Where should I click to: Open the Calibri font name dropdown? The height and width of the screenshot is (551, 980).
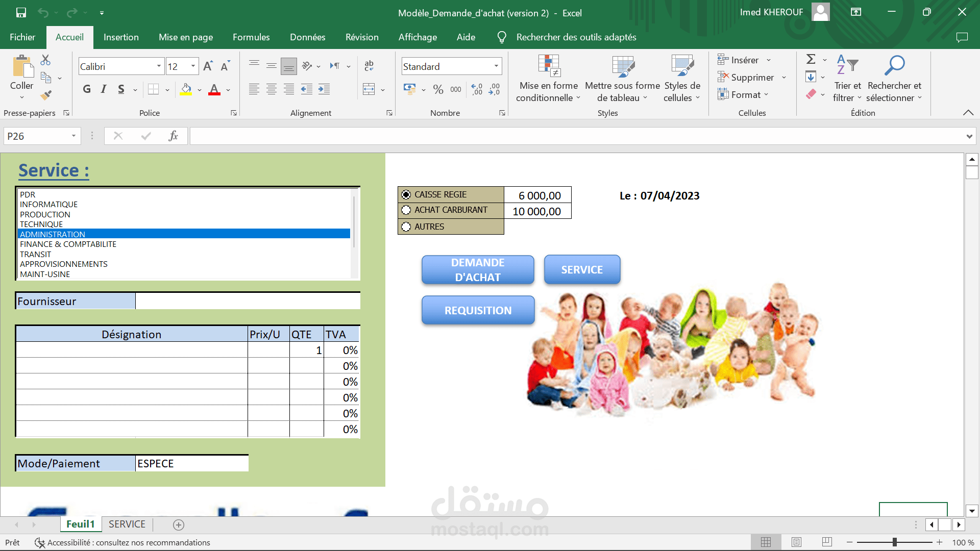pos(159,66)
